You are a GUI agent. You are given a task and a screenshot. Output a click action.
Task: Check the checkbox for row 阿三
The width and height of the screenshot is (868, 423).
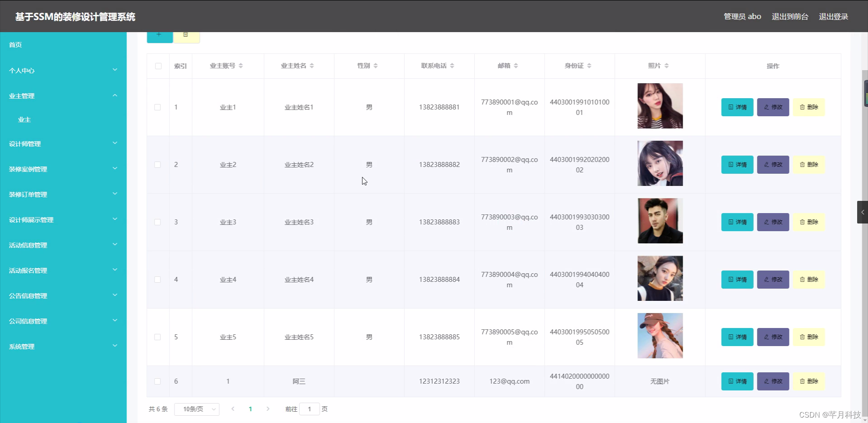click(x=158, y=381)
